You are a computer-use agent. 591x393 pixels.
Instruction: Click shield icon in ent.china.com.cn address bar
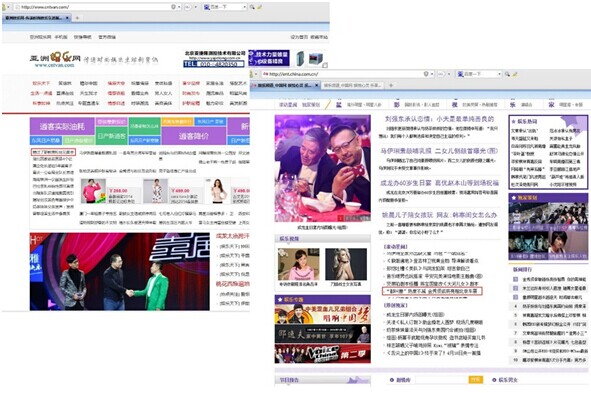(426, 74)
